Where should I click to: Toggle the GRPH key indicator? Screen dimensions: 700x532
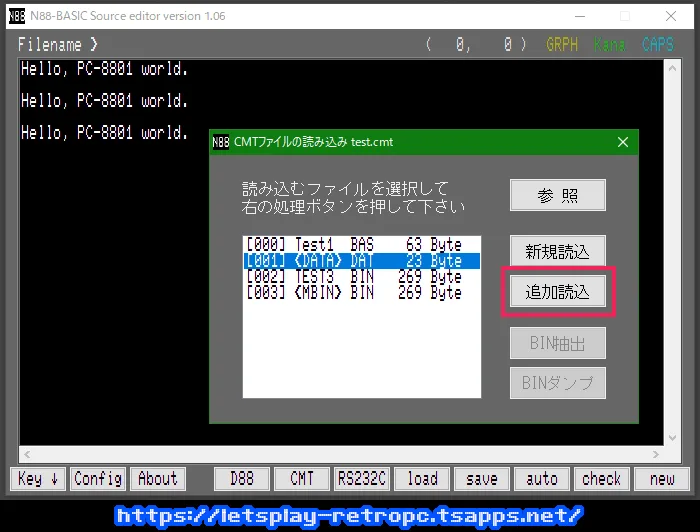562,45
